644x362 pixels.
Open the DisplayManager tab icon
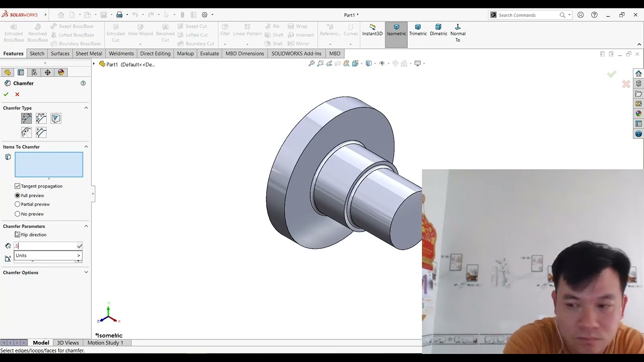pos(61,72)
